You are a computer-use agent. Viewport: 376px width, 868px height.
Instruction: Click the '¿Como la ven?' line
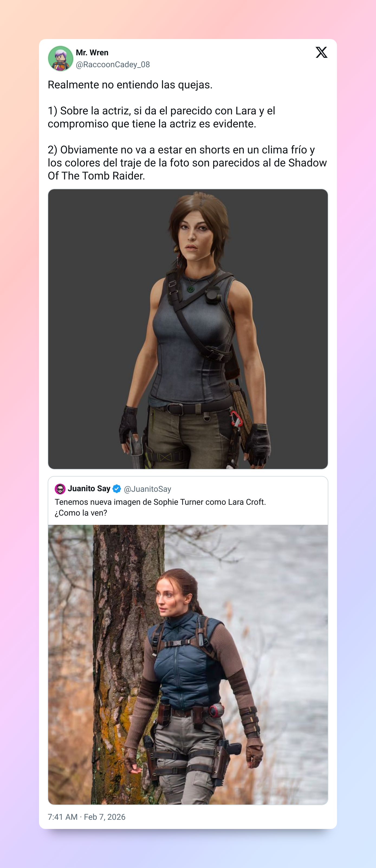tap(81, 513)
